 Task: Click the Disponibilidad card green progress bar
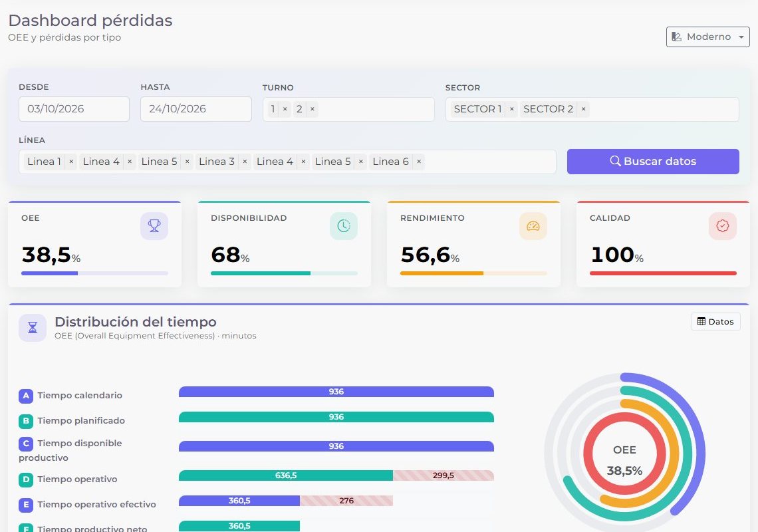click(261, 273)
